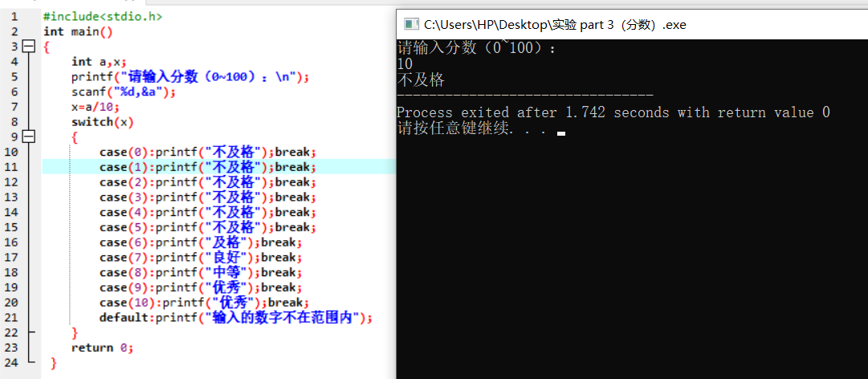Click line number 11 in the gutter
This screenshot has width=868, height=379.
11,167
